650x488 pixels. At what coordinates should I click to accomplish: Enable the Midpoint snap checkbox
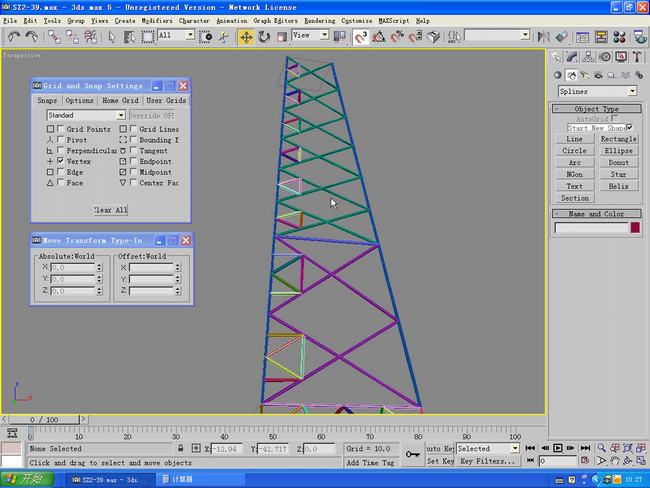133,172
